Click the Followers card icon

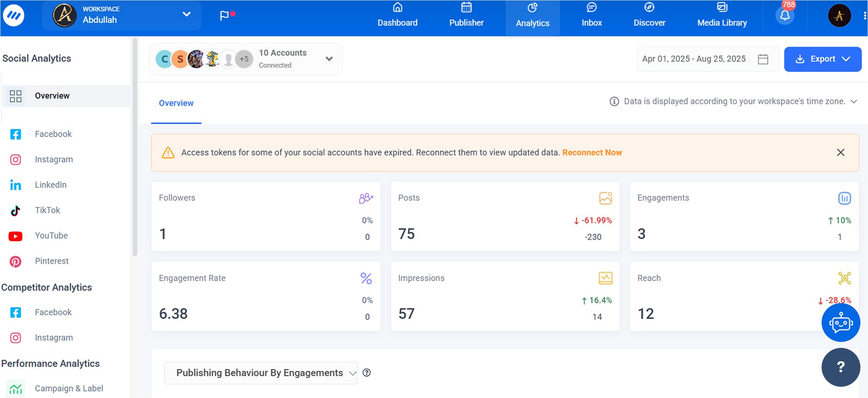pyautogui.click(x=366, y=198)
